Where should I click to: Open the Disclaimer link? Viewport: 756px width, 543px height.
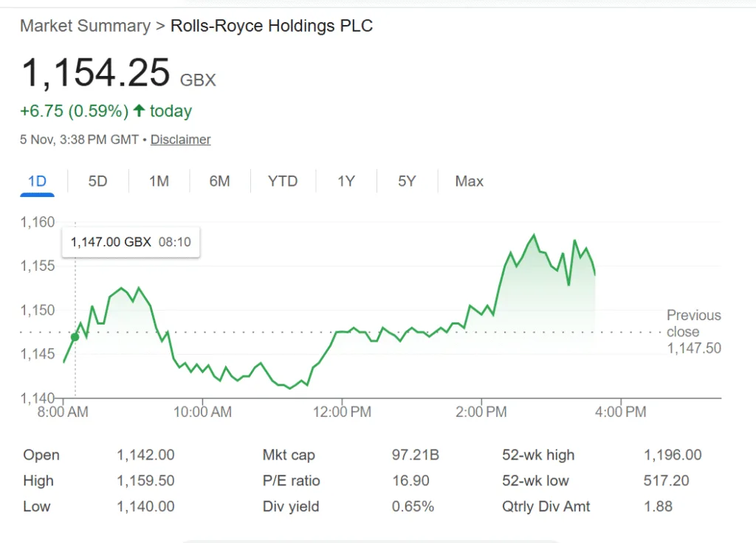pyautogui.click(x=180, y=139)
